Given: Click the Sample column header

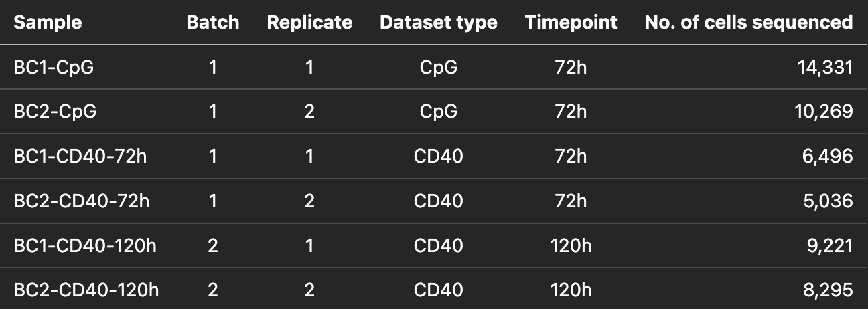Looking at the screenshot, I should pyautogui.click(x=48, y=22).
